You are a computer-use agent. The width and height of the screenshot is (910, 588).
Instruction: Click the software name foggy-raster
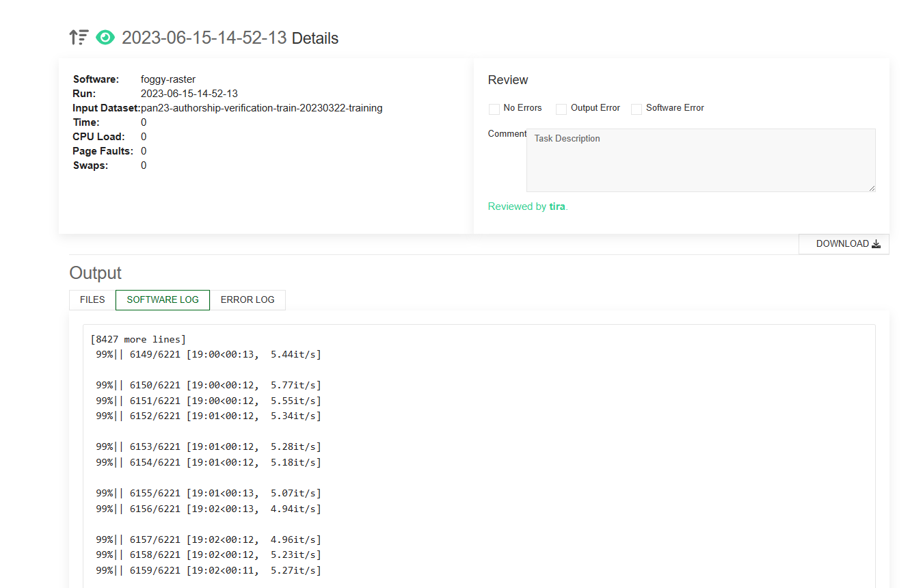(x=168, y=79)
